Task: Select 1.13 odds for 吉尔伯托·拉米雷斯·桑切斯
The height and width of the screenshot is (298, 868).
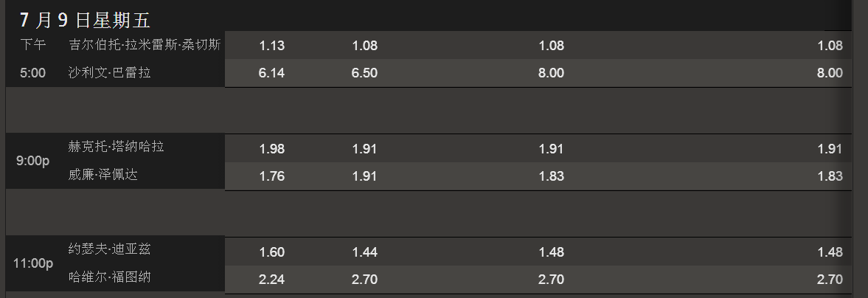Action: tap(272, 46)
